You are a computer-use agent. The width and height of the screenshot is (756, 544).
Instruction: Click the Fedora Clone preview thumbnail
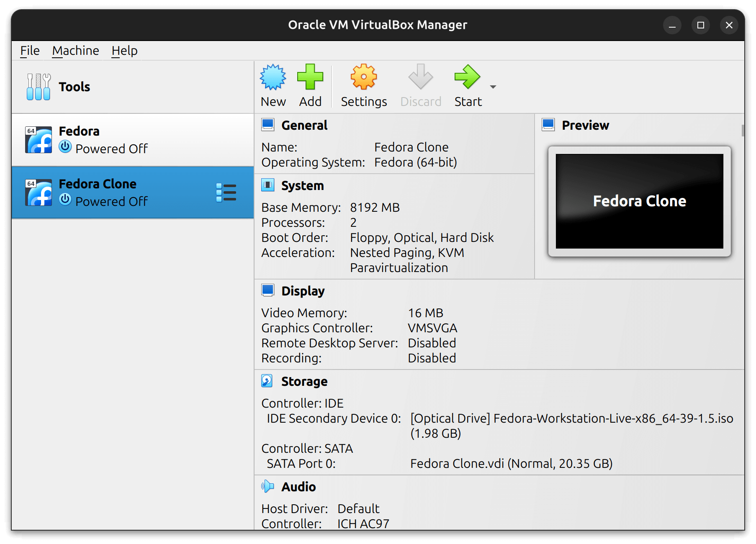pyautogui.click(x=639, y=201)
